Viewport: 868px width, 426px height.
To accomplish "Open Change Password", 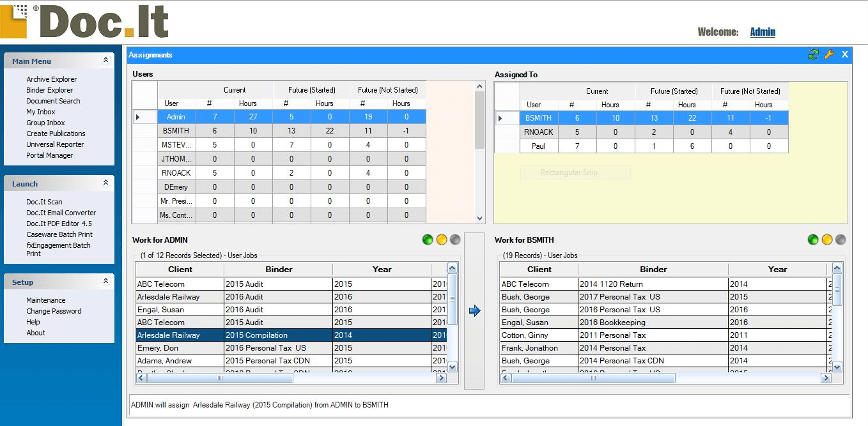I will 54,311.
